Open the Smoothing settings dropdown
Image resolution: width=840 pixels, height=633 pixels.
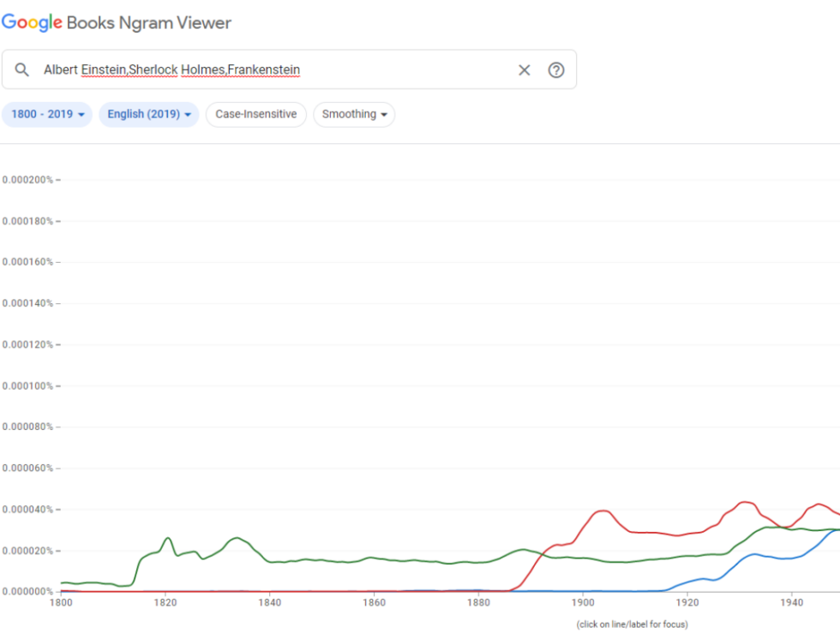(x=354, y=114)
